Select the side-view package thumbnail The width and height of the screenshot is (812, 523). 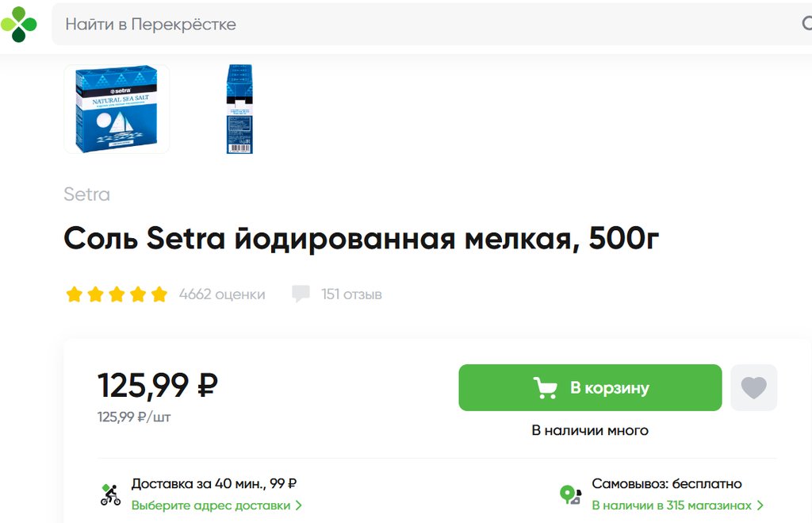[x=239, y=109]
